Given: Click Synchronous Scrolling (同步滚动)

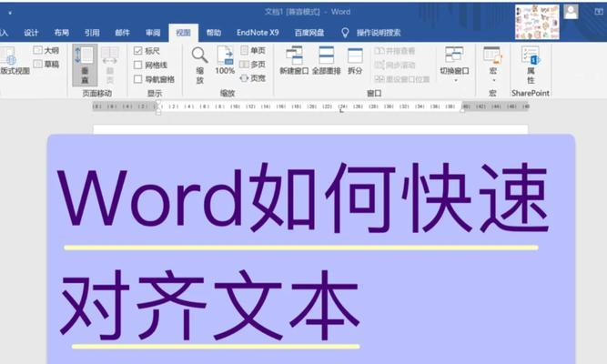Looking at the screenshot, I should tap(394, 65).
